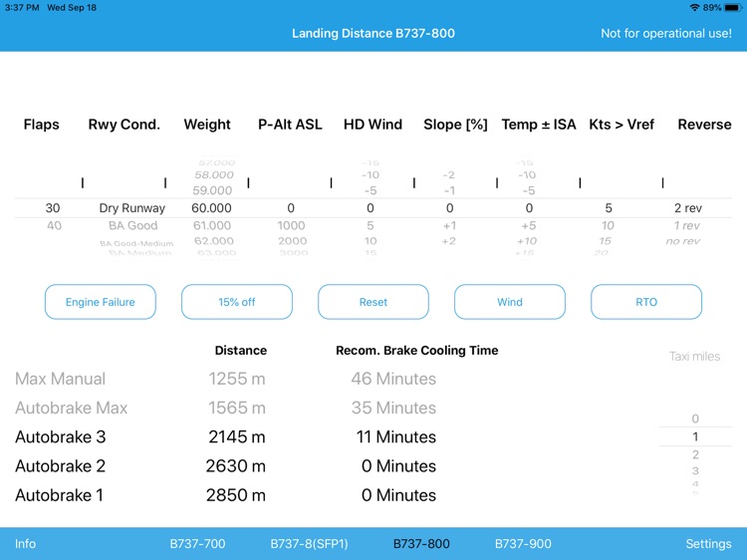Tap the battery icon in status bar
Image resolution: width=747 pixels, height=560 pixels.
pyautogui.click(x=734, y=8)
